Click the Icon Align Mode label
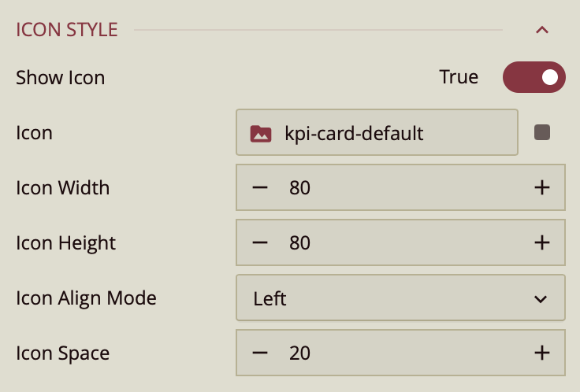Viewport: 580px width, 392px height. [86, 298]
